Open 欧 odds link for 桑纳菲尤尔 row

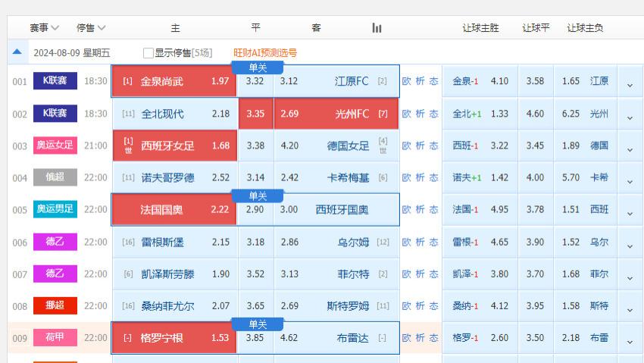(407, 306)
